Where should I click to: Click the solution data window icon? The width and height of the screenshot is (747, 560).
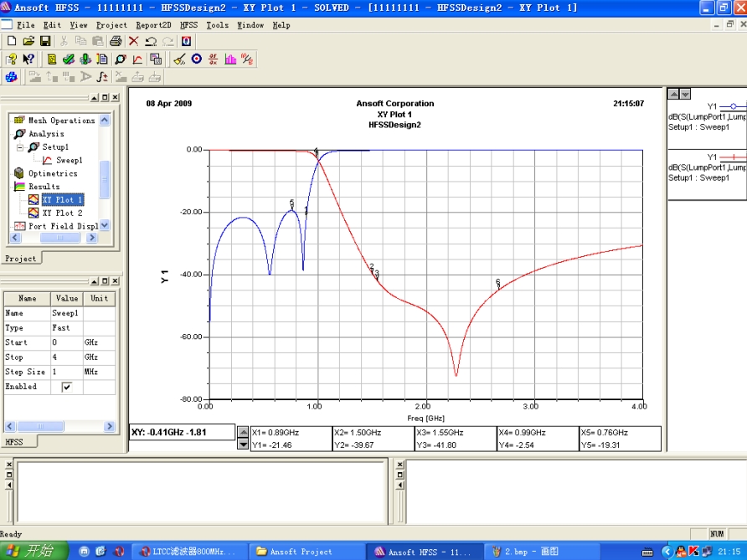156,59
